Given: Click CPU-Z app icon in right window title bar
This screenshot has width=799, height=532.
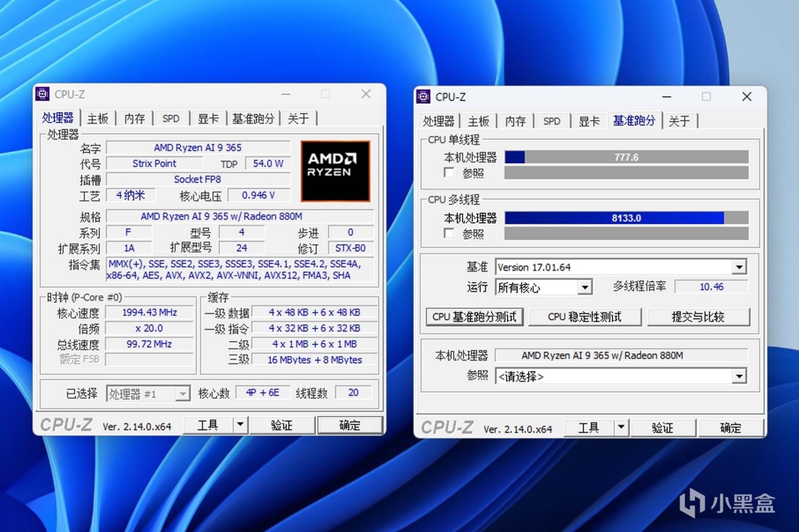Looking at the screenshot, I should pos(423,97).
